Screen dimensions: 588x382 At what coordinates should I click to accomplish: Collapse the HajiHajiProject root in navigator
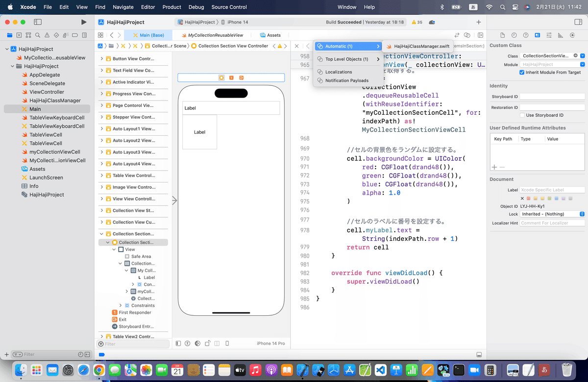[7, 49]
